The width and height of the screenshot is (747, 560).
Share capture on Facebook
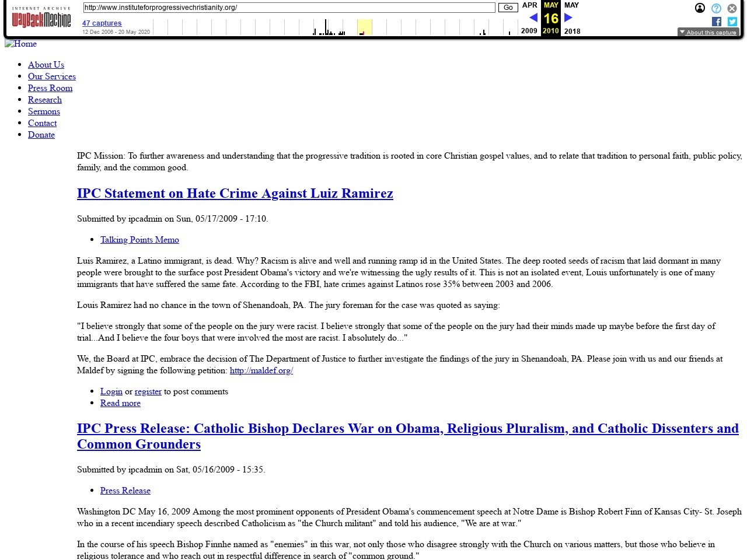717,22
